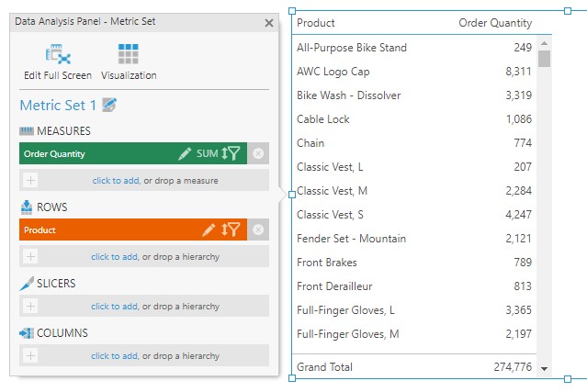Open sort/filter for Product hierarchy
Viewport: 587px width, 392px height.
click(231, 230)
